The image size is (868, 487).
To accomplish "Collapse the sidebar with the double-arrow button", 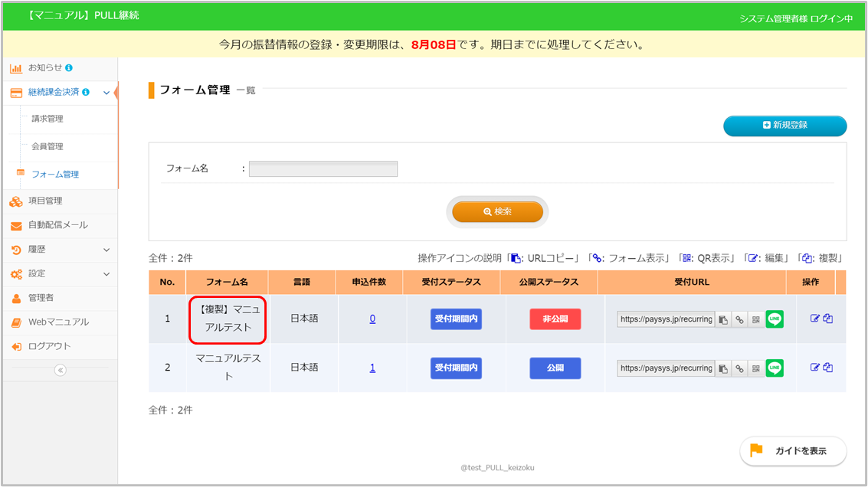I will 60,370.
